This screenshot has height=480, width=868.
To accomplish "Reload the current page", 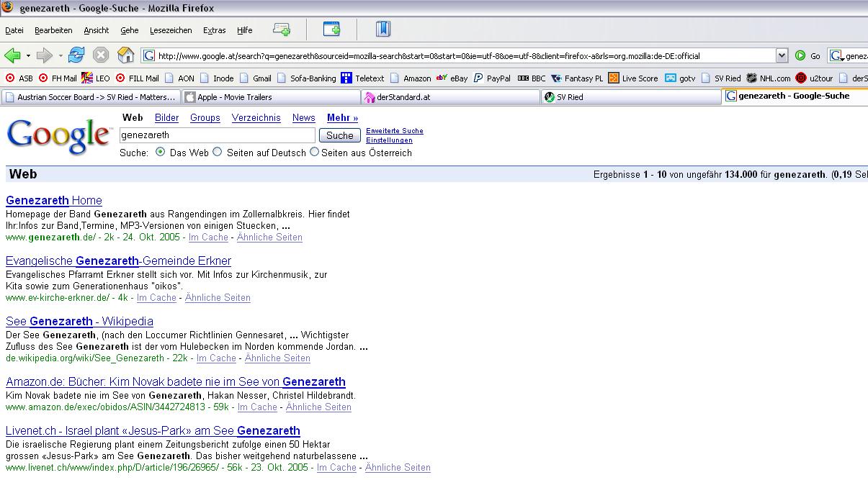I will pos(76,55).
